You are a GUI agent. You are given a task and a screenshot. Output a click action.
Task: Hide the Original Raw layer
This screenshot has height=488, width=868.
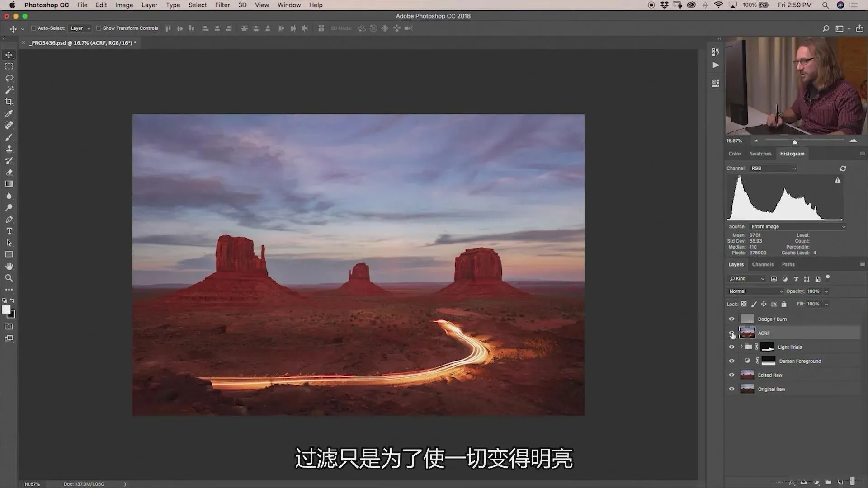(x=731, y=389)
